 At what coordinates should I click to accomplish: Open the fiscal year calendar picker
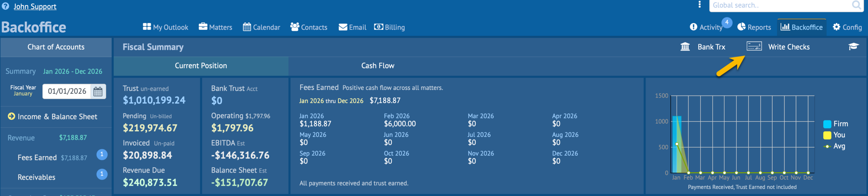coord(98,92)
